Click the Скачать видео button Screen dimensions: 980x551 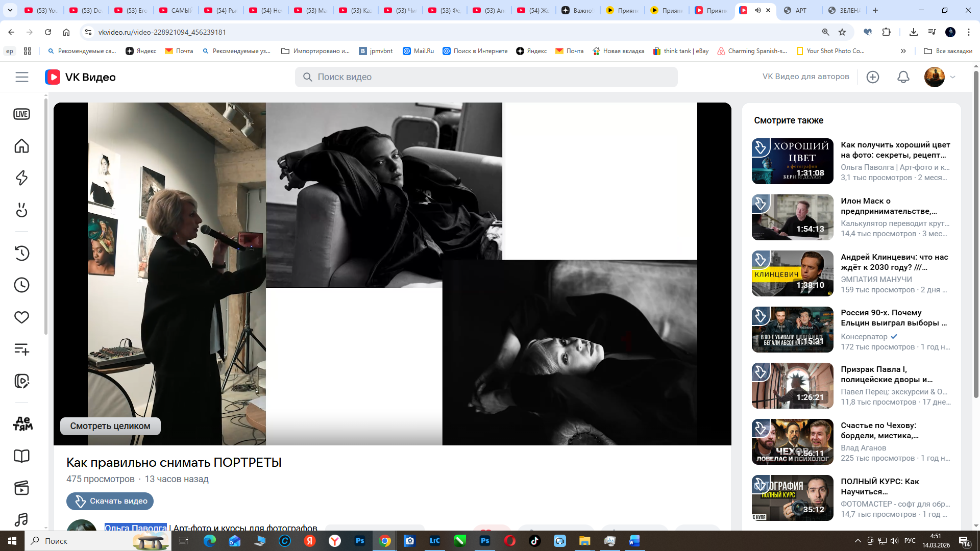point(110,501)
